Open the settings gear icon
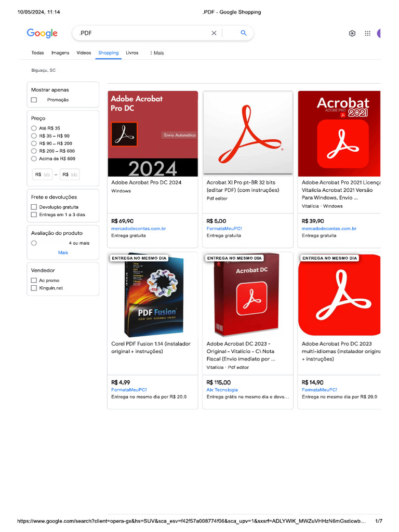Viewport: 399px width, 532px height. point(352,33)
